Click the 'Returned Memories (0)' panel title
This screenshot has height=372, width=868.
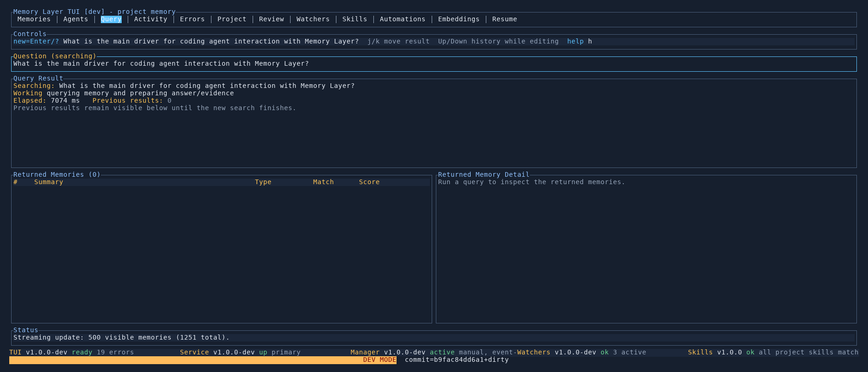tap(57, 174)
